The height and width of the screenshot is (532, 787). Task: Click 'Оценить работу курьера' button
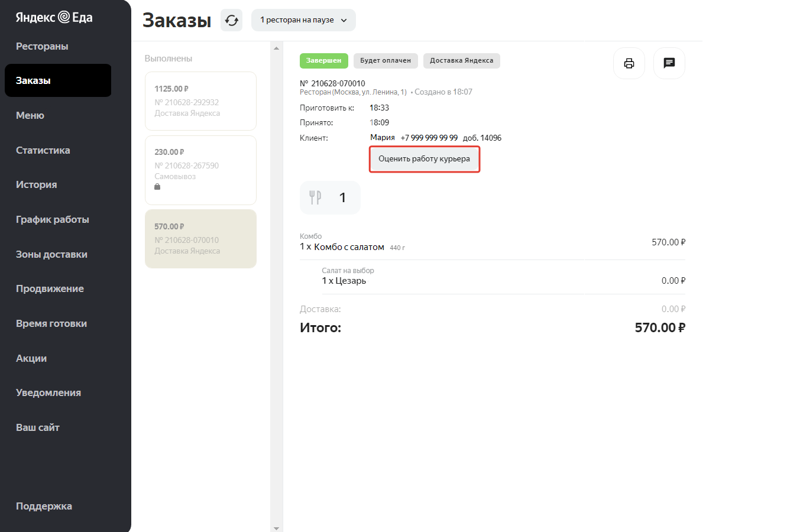pyautogui.click(x=424, y=159)
